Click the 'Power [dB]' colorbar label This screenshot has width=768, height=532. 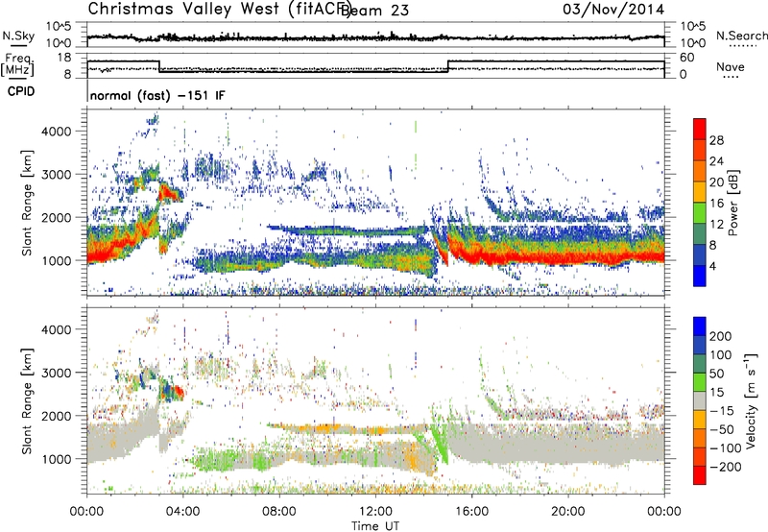732,203
